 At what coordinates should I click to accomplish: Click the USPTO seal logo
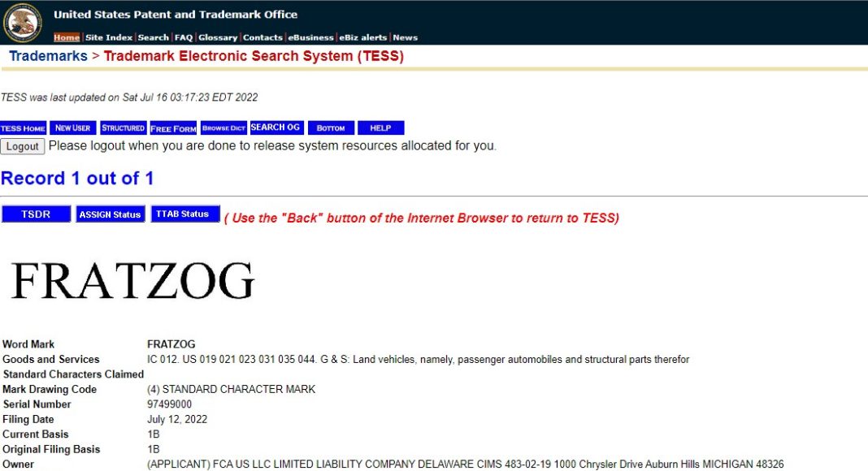tap(23, 22)
